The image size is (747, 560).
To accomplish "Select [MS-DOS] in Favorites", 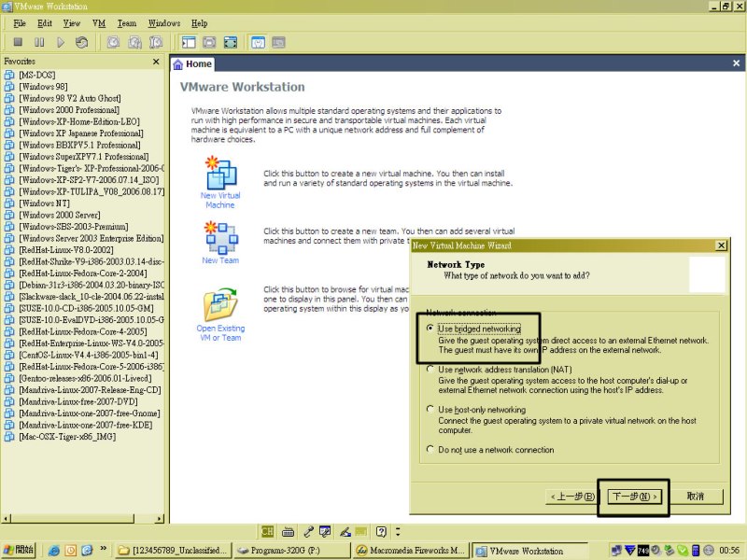I will coord(36,75).
